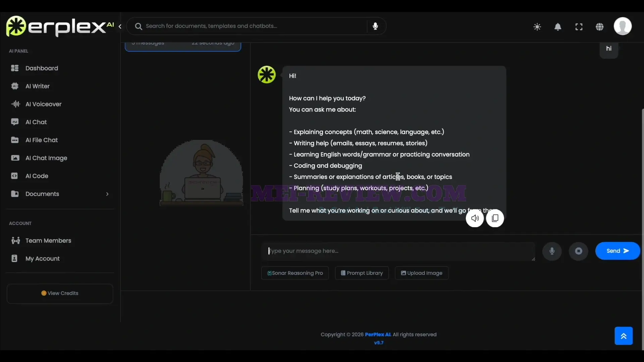Open Prompt Library
The width and height of the screenshot is (644, 362).
pyautogui.click(x=362, y=273)
